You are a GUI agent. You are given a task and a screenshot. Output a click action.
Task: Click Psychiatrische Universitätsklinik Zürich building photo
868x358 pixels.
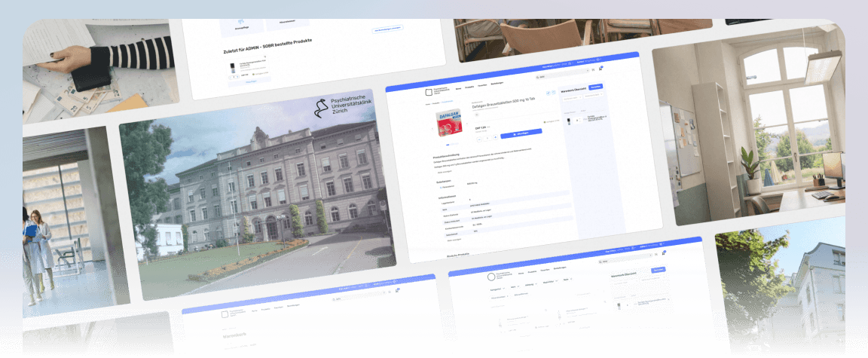pos(258,194)
